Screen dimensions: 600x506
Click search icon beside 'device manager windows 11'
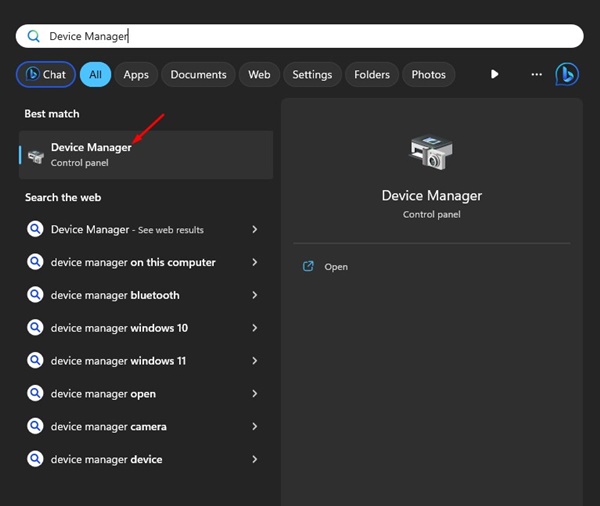pyautogui.click(x=35, y=361)
